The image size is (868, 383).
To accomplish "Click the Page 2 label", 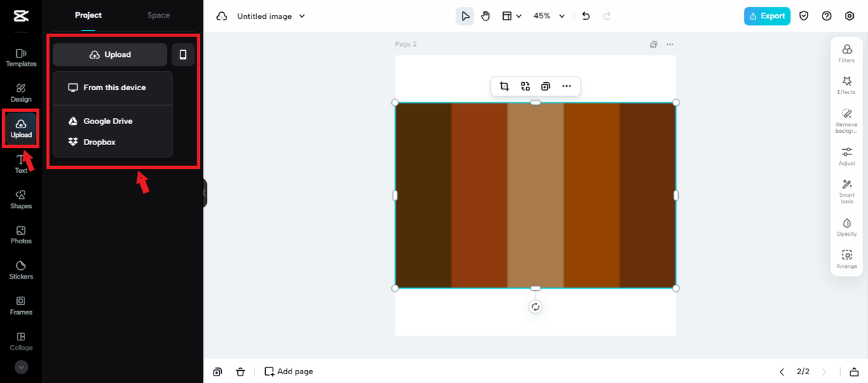I will tap(406, 44).
